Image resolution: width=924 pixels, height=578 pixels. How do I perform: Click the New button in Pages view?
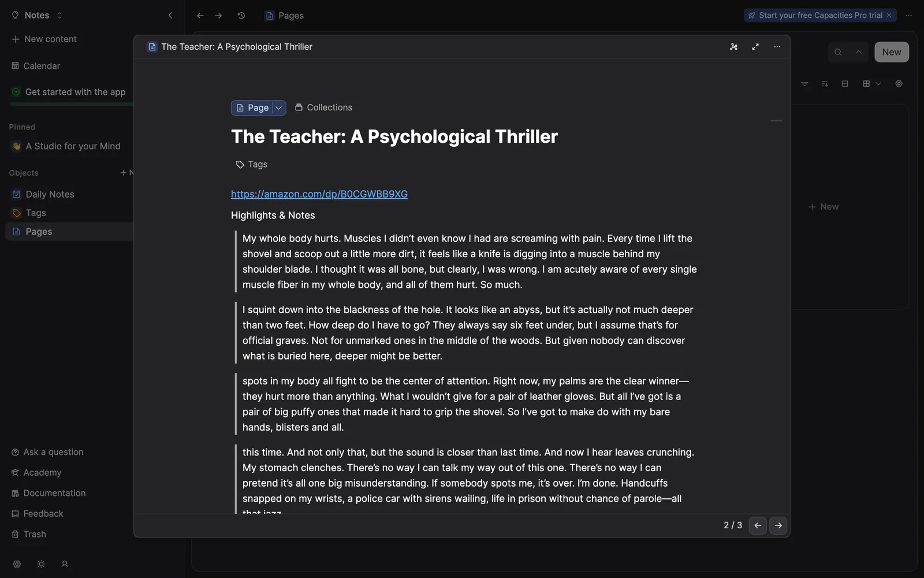892,52
